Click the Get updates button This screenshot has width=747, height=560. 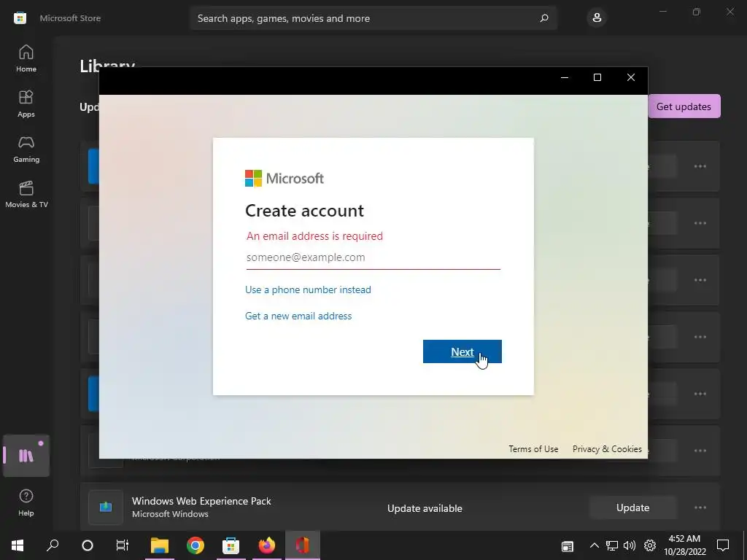pyautogui.click(x=684, y=106)
